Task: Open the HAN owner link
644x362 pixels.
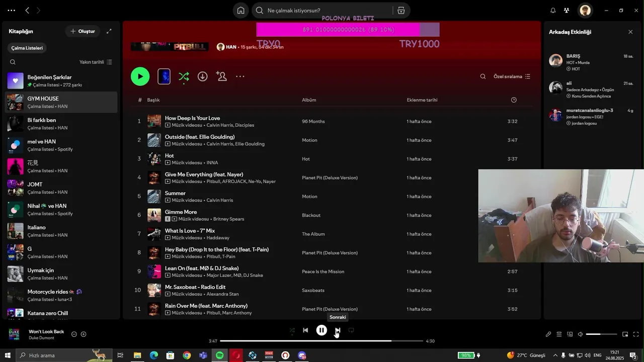Action: tap(231, 47)
